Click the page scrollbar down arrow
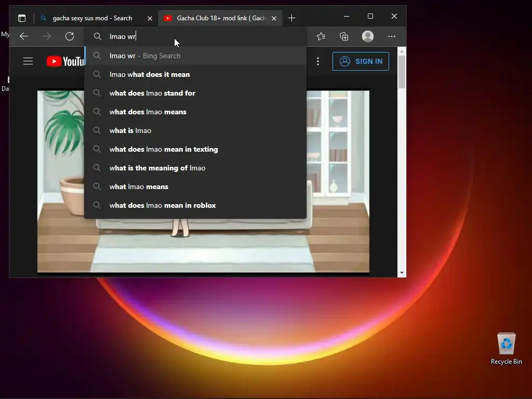532x399 pixels. 402,273
